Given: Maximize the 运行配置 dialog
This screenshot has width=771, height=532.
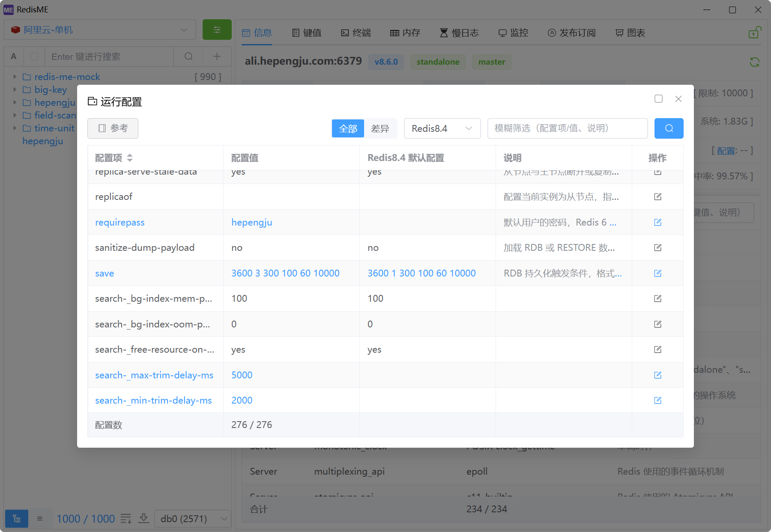Looking at the screenshot, I should [x=658, y=99].
